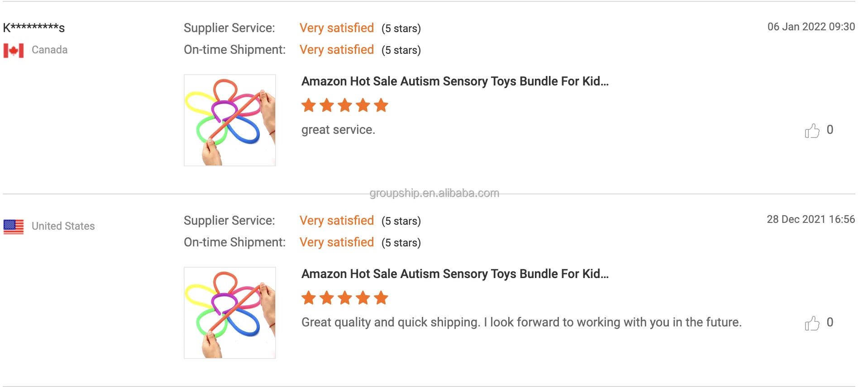Open product title link in the 28 Dec 2021 review
868x387 pixels.
click(x=455, y=274)
